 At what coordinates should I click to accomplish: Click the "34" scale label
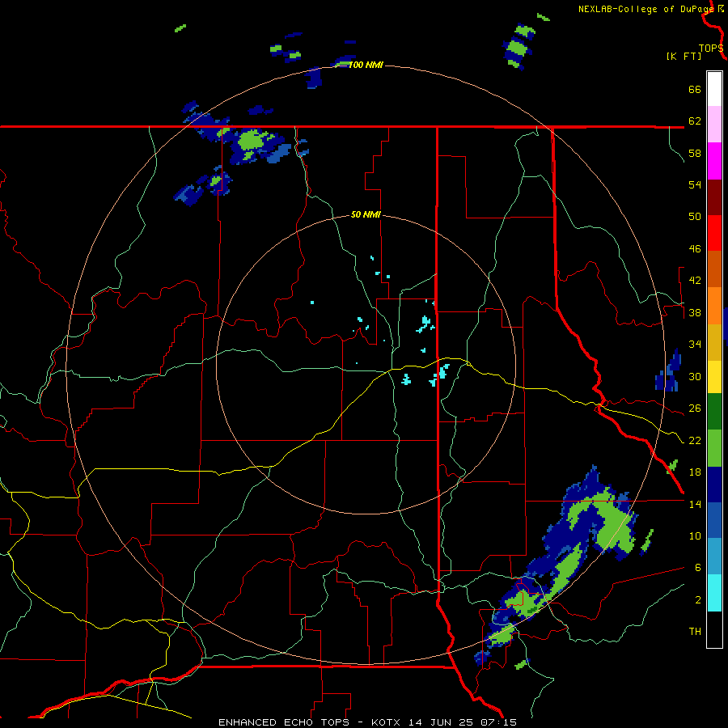click(695, 345)
